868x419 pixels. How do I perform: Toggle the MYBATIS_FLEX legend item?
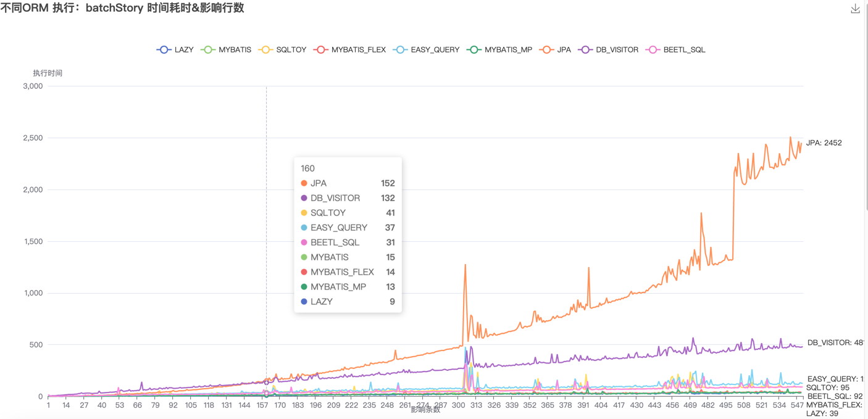[349, 49]
